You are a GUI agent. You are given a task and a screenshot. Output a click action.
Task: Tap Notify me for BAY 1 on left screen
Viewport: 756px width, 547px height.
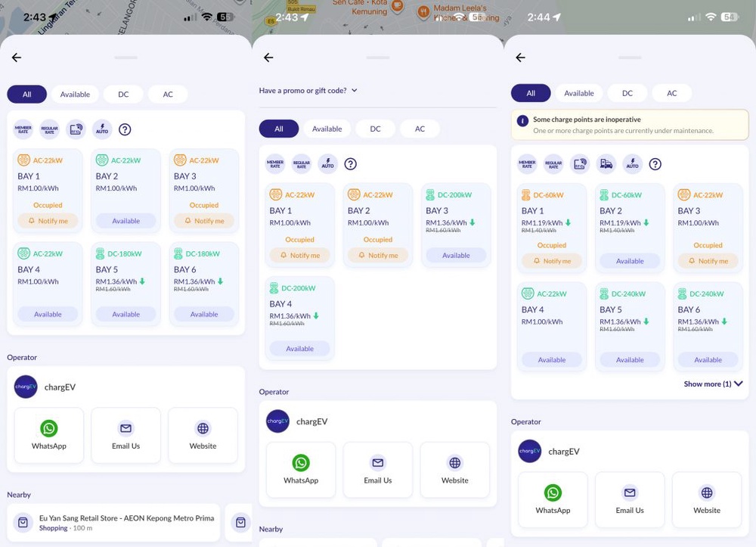(48, 221)
